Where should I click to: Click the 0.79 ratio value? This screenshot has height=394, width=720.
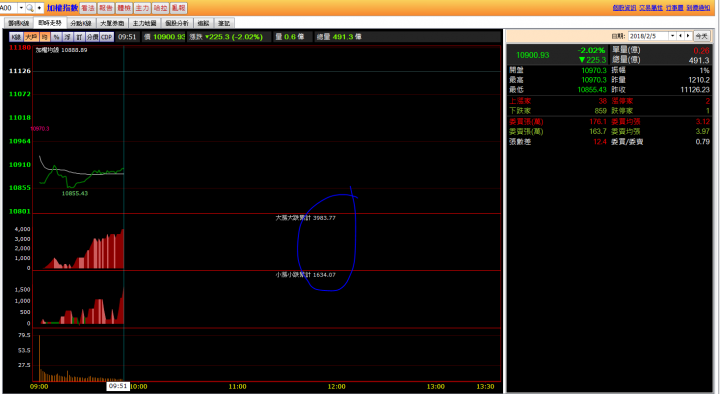703,141
